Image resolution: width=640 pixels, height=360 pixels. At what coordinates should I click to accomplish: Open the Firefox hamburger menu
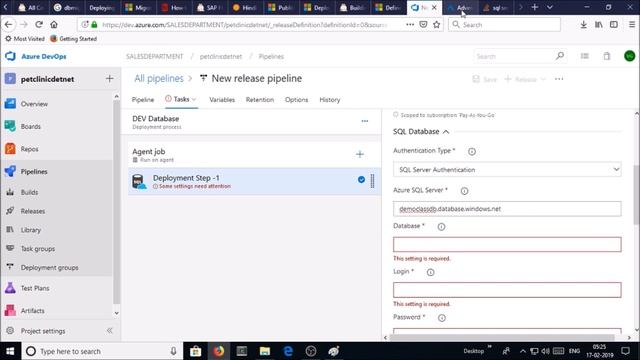point(631,24)
